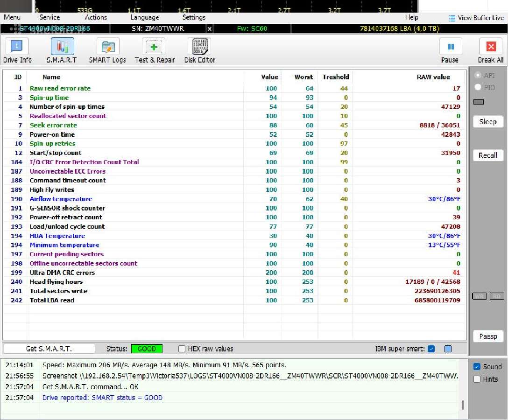This screenshot has height=420, width=508.
Task: Click the Pause icon button
Action: pyautogui.click(x=451, y=46)
